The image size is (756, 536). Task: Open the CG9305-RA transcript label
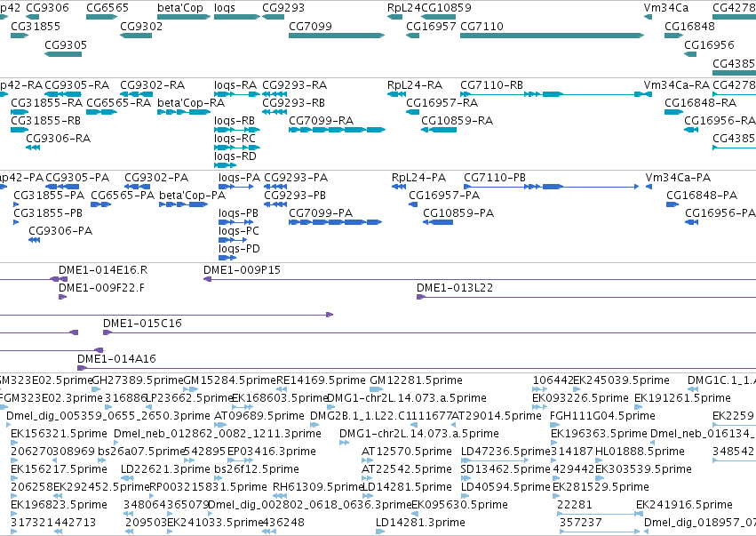click(76, 85)
